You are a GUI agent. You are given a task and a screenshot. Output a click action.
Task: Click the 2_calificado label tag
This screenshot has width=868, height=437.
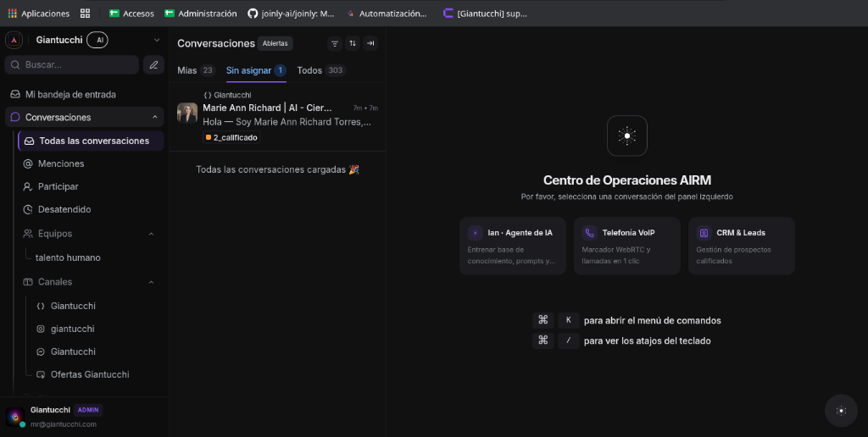[x=231, y=138]
